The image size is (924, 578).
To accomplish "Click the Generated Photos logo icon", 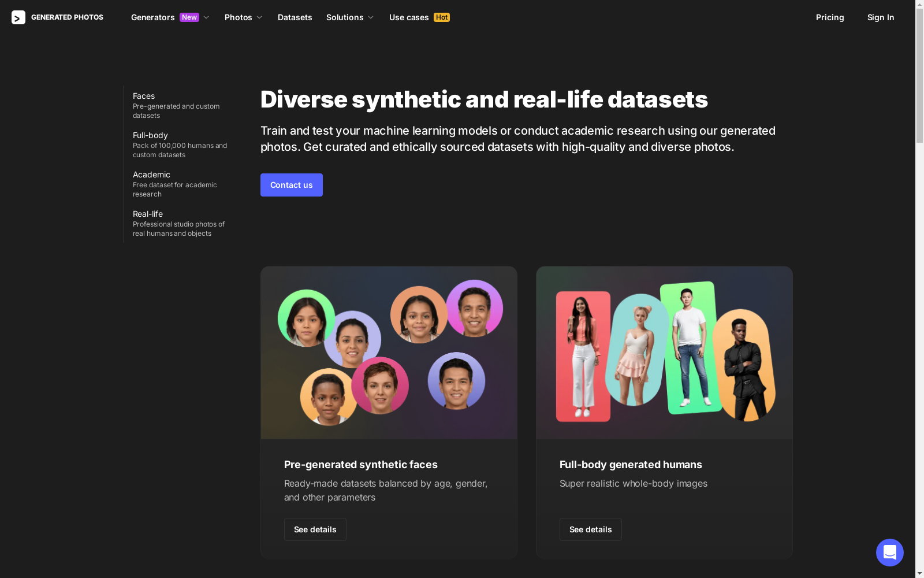I will 18,17.
